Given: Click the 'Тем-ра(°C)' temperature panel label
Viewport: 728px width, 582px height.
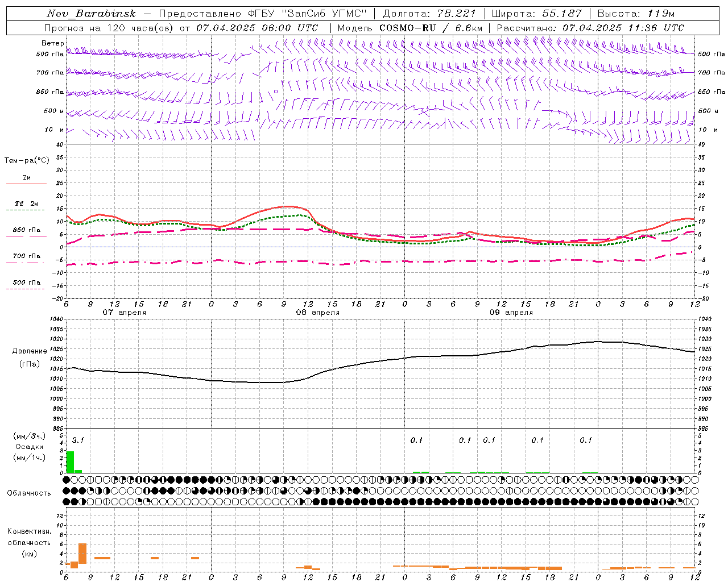Looking at the screenshot, I should click(x=27, y=161).
